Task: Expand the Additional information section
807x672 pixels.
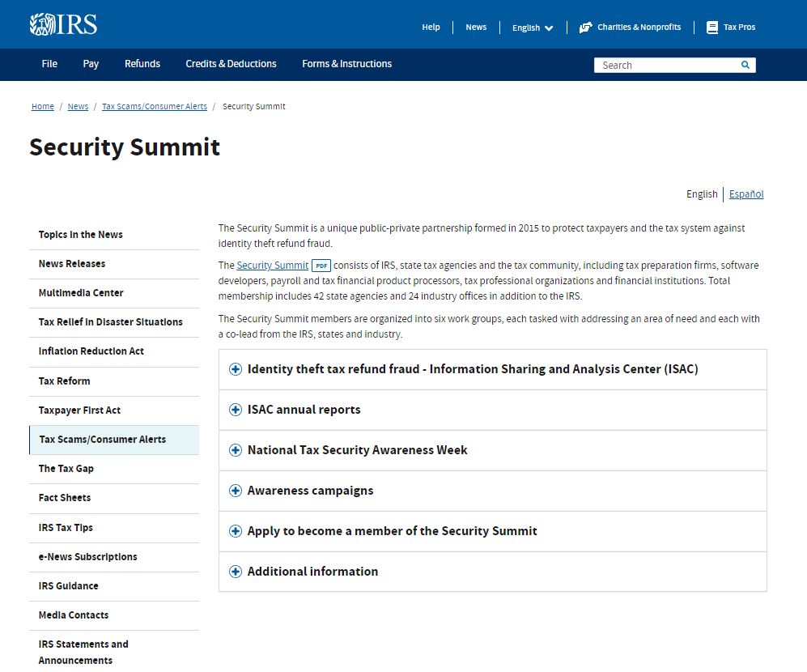Action: [493, 572]
